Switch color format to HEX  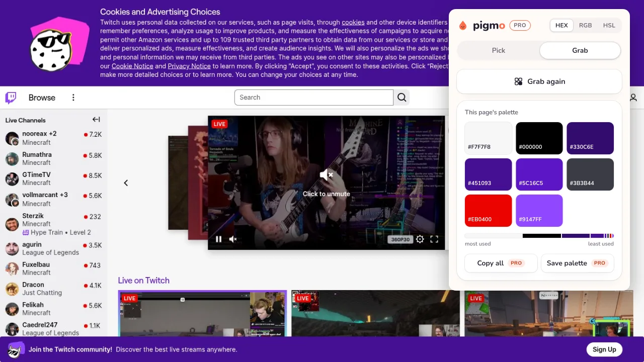[x=561, y=25]
